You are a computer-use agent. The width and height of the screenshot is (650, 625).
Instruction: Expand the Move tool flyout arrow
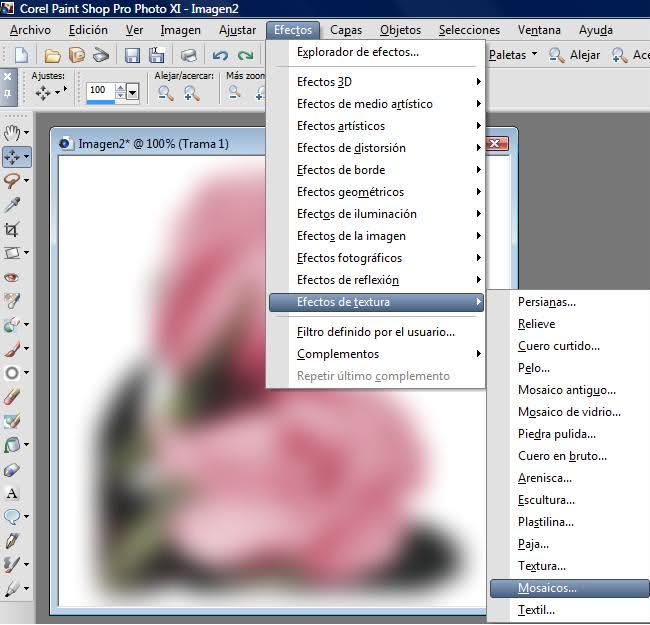[x=27, y=157]
